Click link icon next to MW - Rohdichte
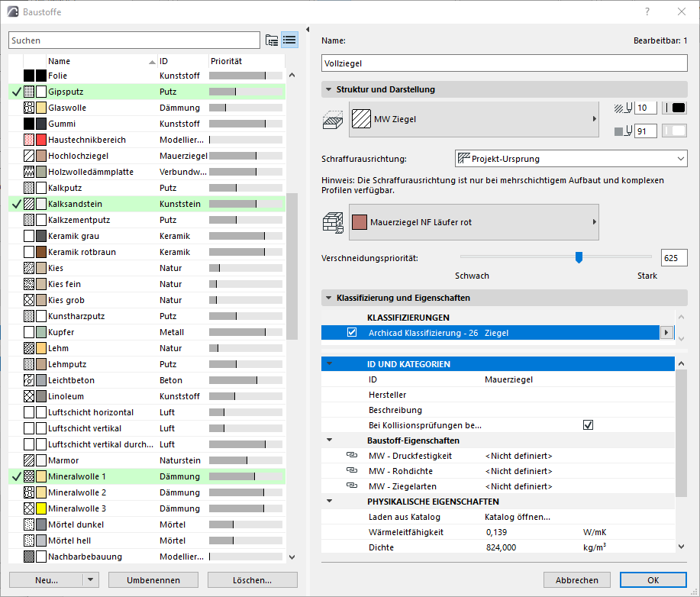Image resolution: width=700 pixels, height=597 pixels. pyautogui.click(x=352, y=471)
